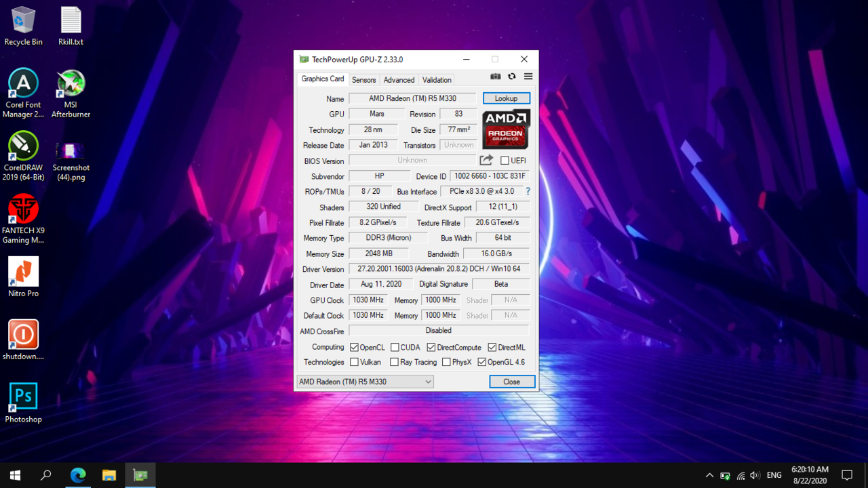Open the Validation tab

(437, 80)
